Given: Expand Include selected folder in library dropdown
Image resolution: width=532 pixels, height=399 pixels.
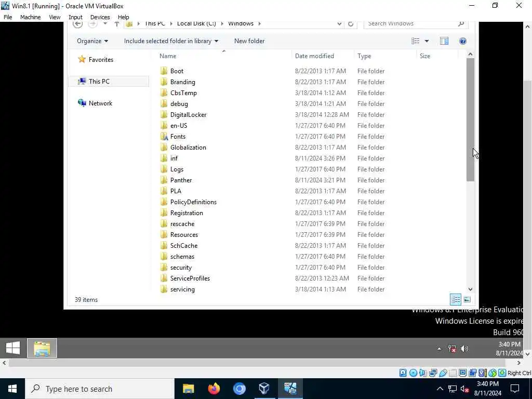Looking at the screenshot, I should click(171, 41).
